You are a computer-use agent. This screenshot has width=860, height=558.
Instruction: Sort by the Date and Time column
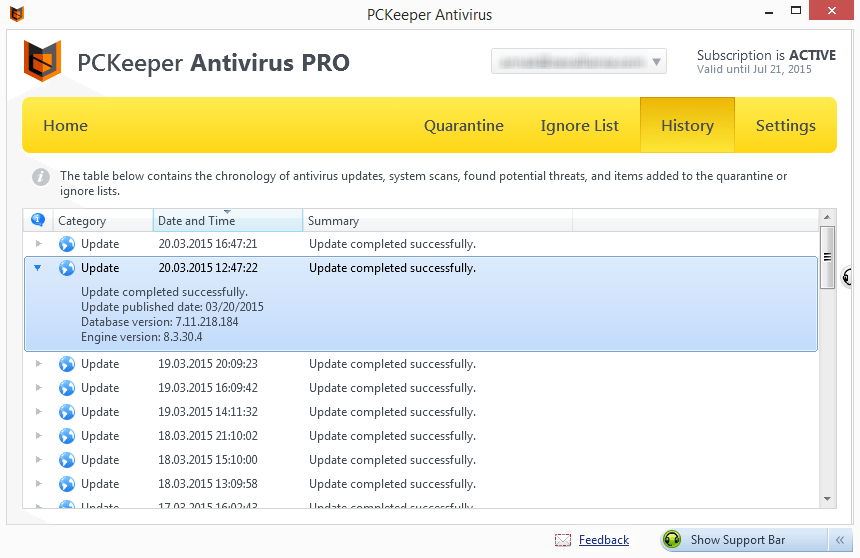(x=228, y=221)
